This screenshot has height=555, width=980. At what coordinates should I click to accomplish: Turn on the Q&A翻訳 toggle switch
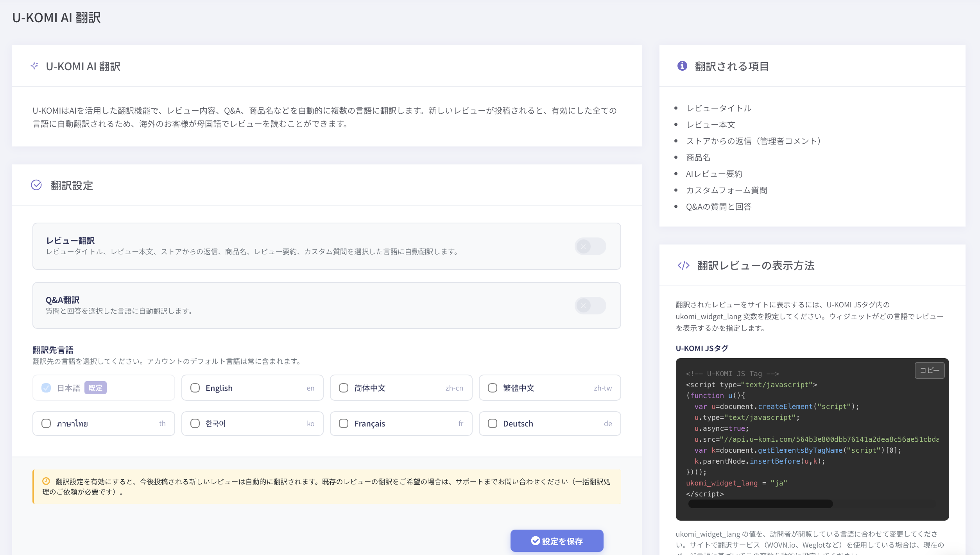coord(590,306)
